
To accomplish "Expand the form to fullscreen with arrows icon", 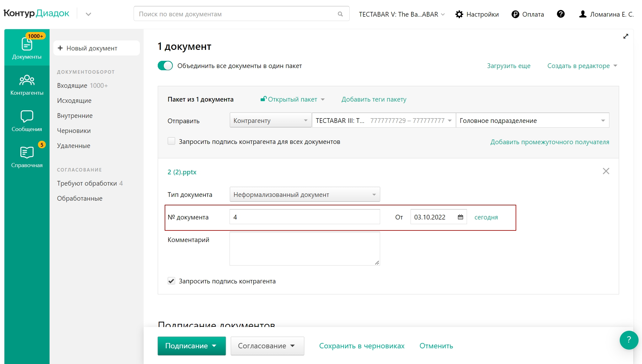I will point(626,36).
